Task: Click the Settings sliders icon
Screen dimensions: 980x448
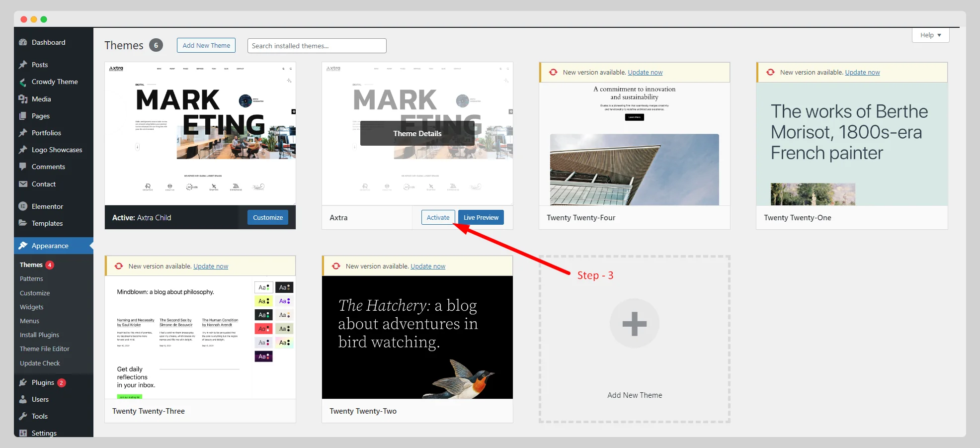Action: coord(23,433)
